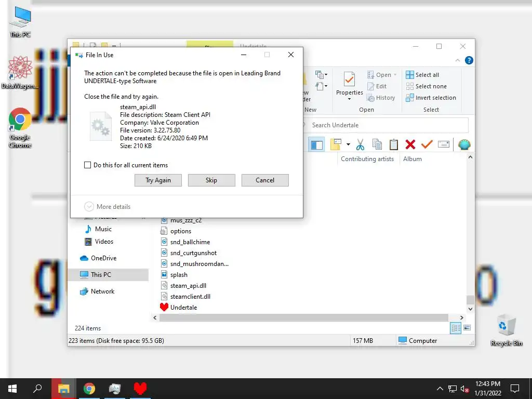
Task: Click the horizontal scrollbar in file list
Action: [x=303, y=317]
